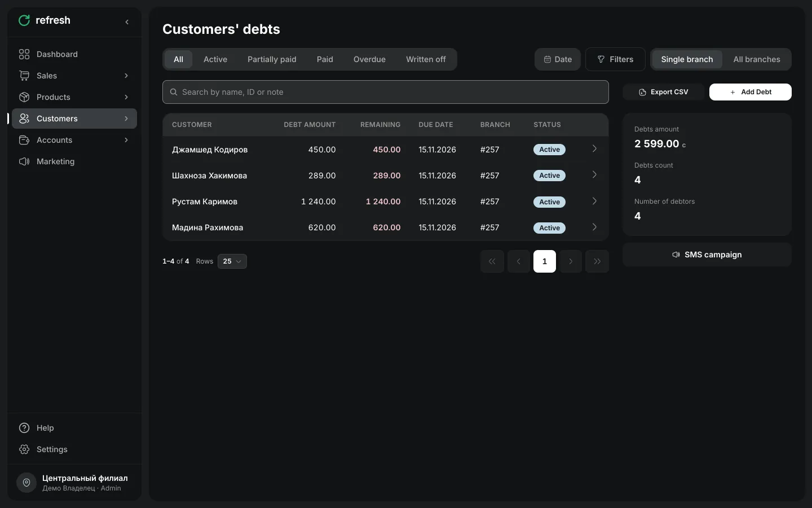Screen dimensions: 812x508
Task: Select the Paid tab
Action: (x=325, y=59)
